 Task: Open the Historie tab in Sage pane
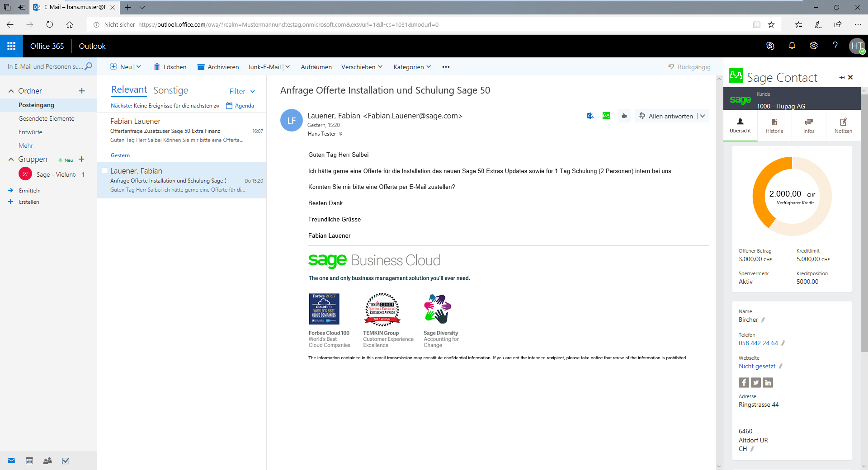point(774,126)
